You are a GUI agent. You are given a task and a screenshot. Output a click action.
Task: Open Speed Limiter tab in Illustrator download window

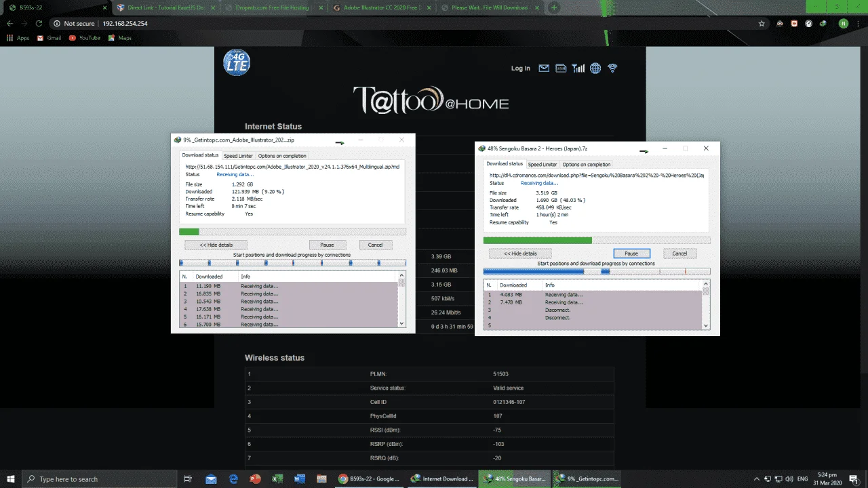[x=238, y=156]
